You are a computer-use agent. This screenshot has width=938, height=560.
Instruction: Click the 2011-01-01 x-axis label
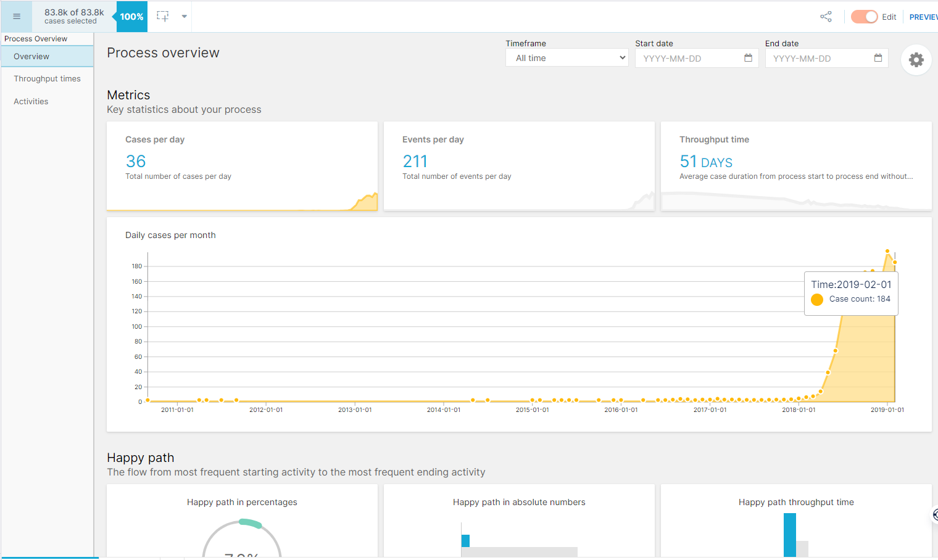click(177, 410)
